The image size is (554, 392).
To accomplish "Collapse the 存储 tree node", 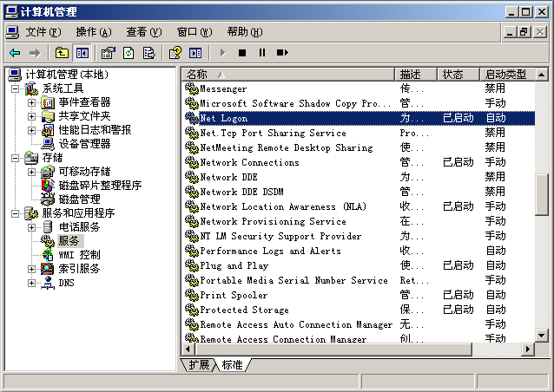I will tap(15, 158).
